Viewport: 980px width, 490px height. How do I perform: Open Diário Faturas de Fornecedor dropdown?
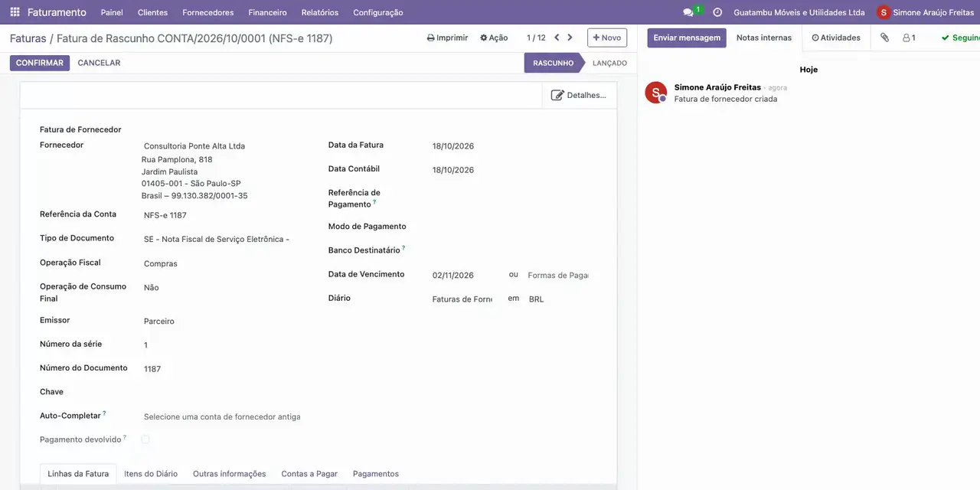[462, 299]
